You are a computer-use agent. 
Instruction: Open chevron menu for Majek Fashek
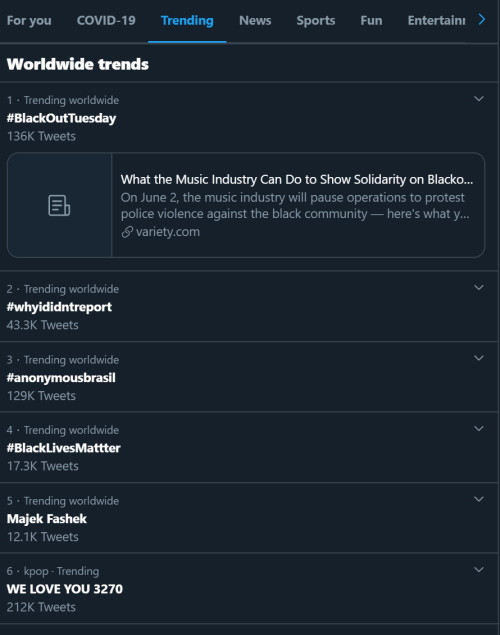click(x=479, y=499)
